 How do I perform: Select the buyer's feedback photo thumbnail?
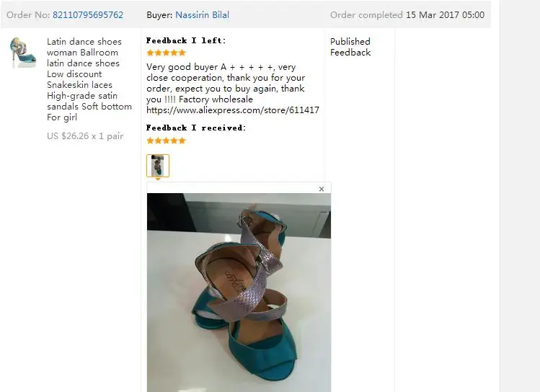pyautogui.click(x=158, y=166)
